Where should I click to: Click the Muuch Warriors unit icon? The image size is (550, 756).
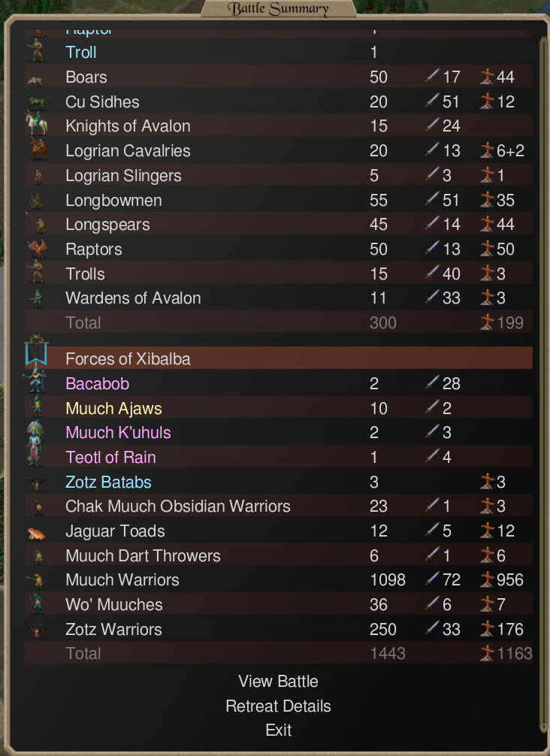36,581
